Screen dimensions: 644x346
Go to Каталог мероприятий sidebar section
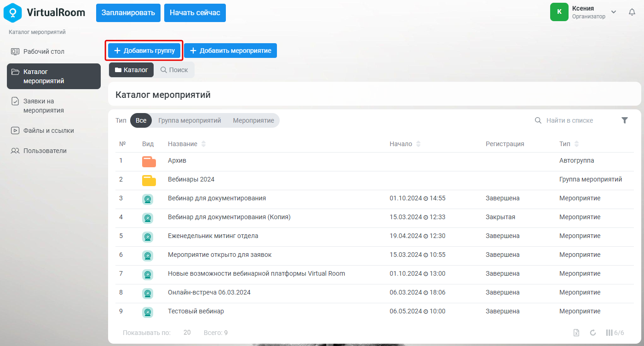(x=54, y=76)
